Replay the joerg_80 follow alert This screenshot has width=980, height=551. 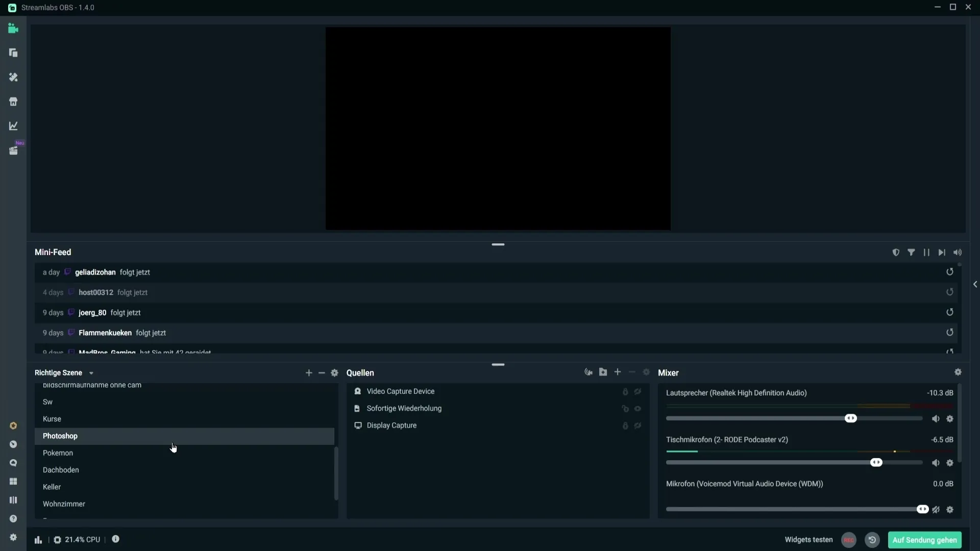(x=950, y=312)
